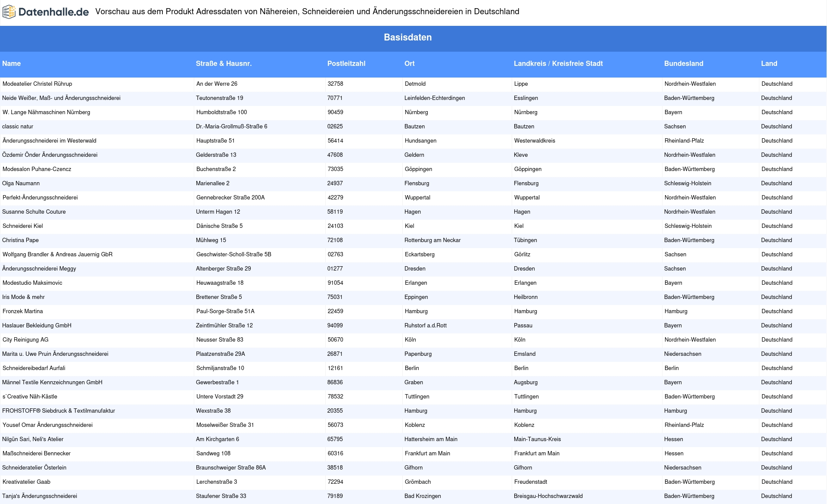Select Änderungsschneiderei Meggy name
The image size is (827, 504).
coord(39,268)
